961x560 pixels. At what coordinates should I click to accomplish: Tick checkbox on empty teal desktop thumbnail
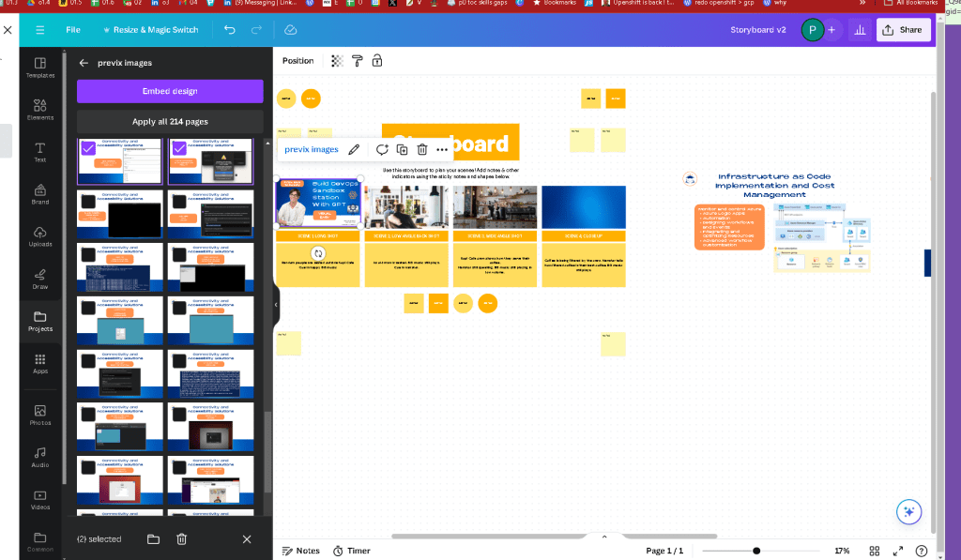pos(179,308)
